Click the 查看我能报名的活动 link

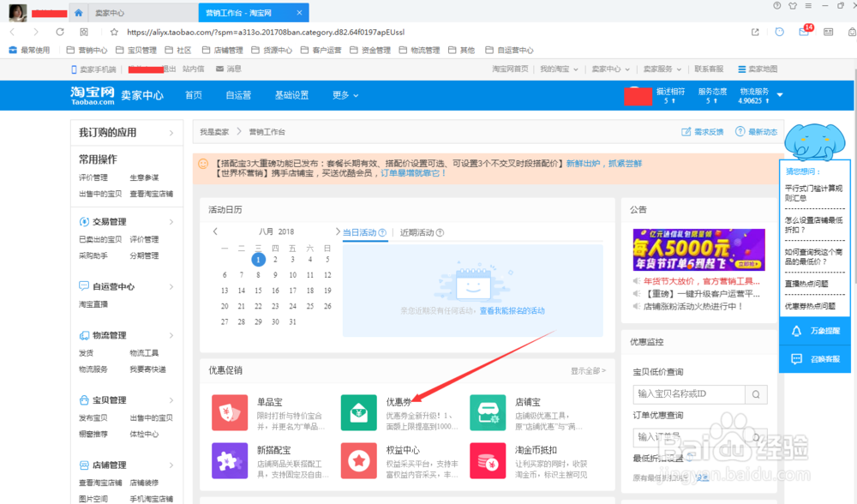(x=512, y=310)
